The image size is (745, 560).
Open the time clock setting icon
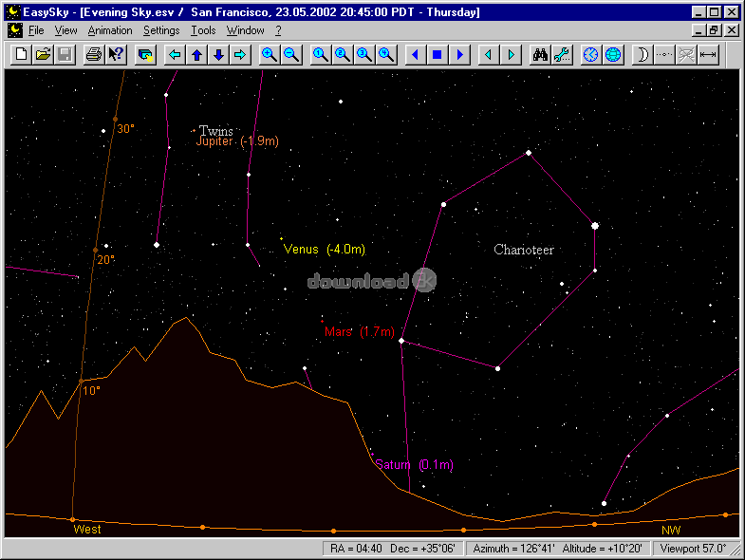pos(591,55)
